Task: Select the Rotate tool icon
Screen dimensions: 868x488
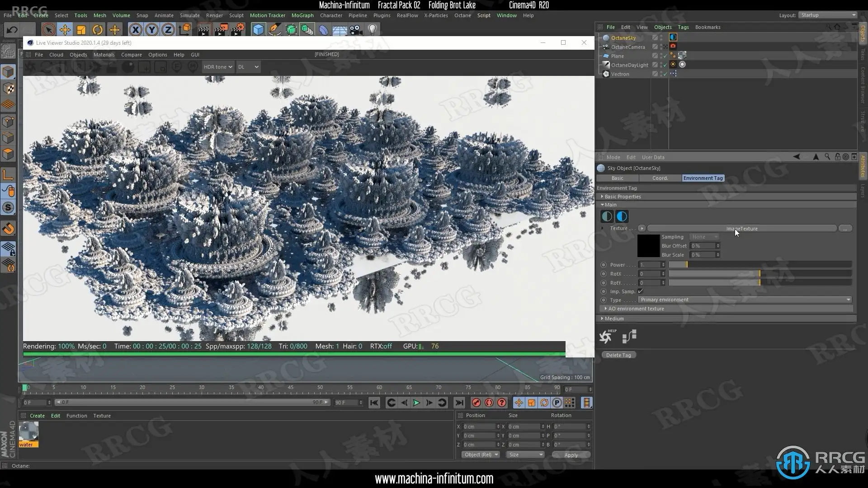Action: 98,30
